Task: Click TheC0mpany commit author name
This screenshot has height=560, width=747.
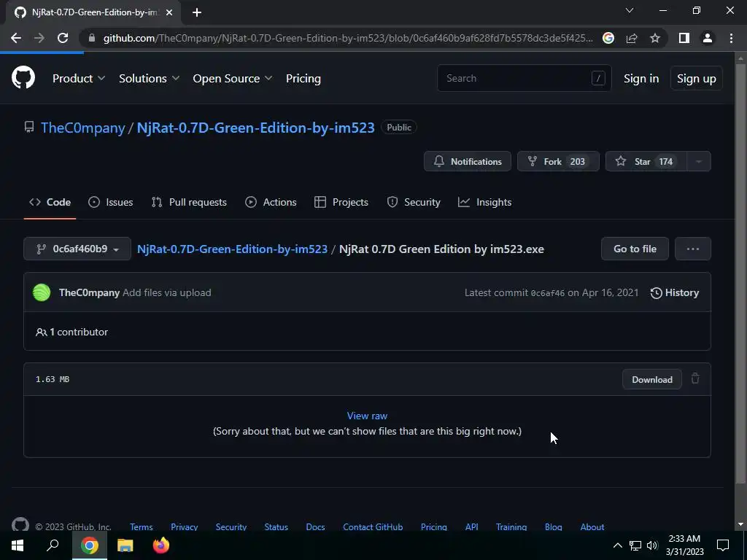Action: pos(89,292)
